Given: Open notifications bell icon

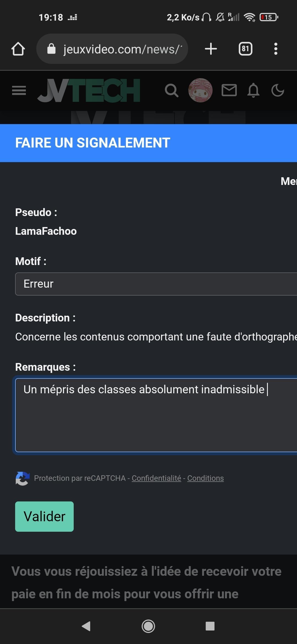Looking at the screenshot, I should tap(253, 90).
